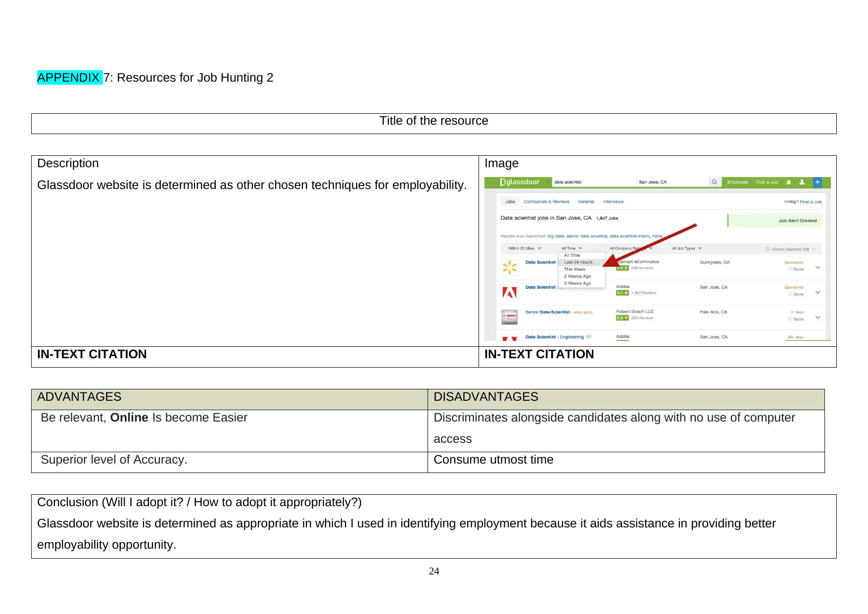Click the glassdoor logo in the header
Image resolution: width=868 pixels, height=614 pixels.
[x=520, y=182]
